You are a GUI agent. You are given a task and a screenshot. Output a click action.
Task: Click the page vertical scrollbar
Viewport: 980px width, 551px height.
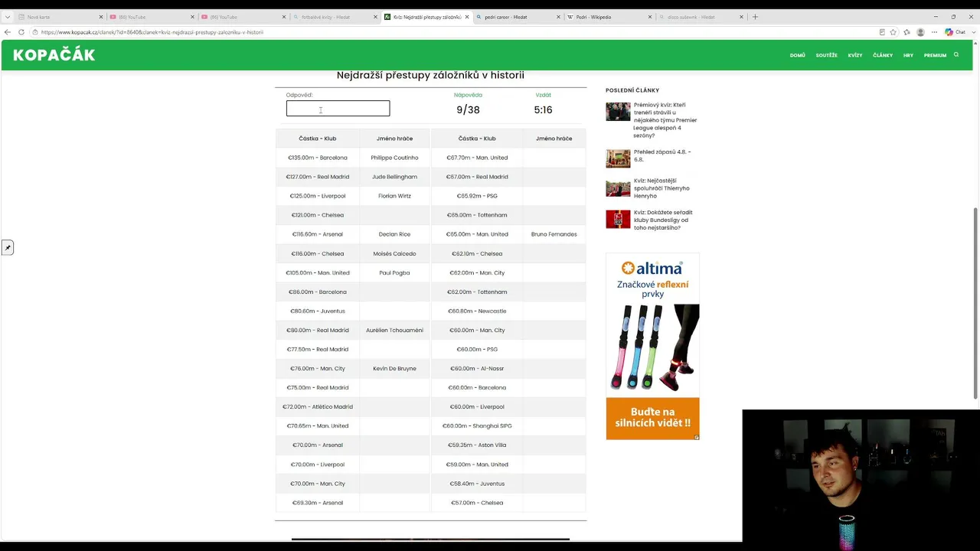975,302
